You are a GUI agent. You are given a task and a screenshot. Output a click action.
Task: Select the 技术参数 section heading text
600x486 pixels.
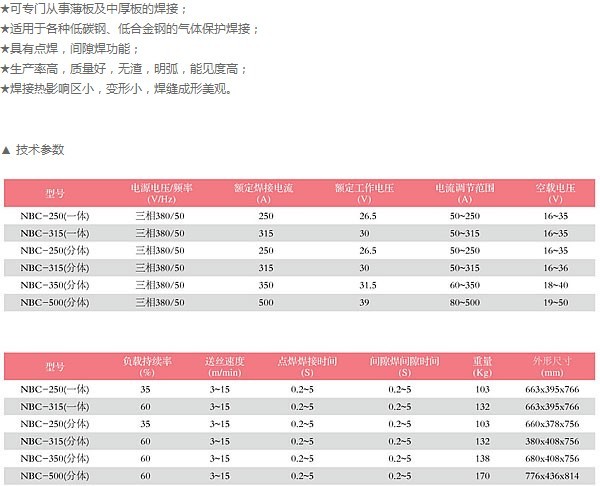point(40,150)
